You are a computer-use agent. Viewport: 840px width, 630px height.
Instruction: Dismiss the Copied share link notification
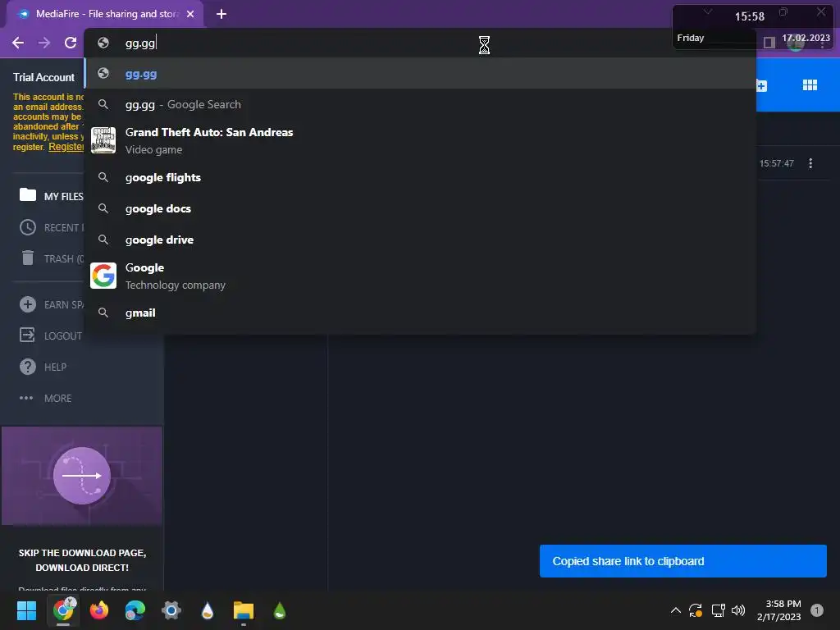683,561
